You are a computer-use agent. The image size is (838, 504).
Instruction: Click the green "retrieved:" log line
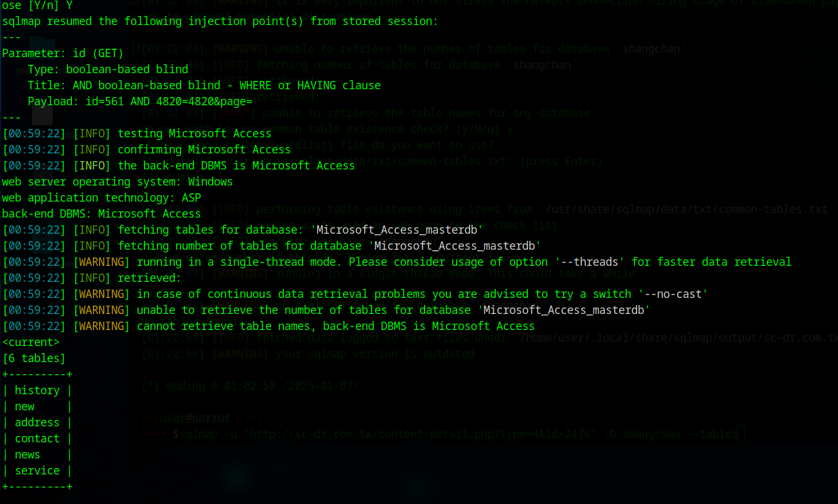pos(92,278)
